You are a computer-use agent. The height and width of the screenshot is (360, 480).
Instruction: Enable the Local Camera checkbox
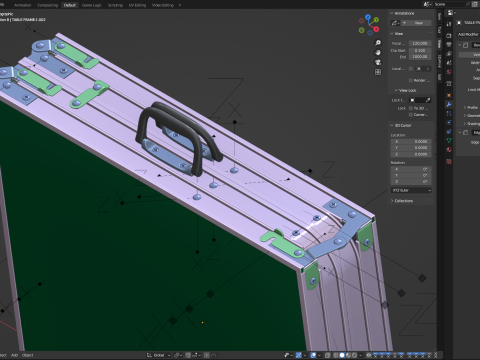tap(411, 69)
